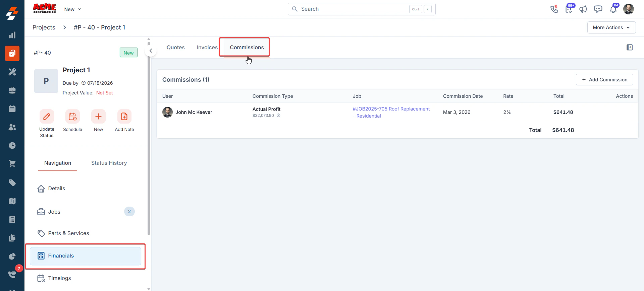Go to Projects breadcrumb link
Image resolution: width=644 pixels, height=291 pixels.
[x=44, y=27]
